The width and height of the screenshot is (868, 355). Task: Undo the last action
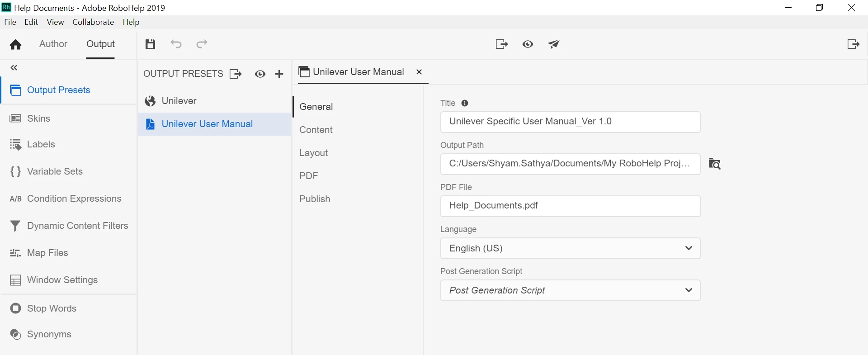[x=176, y=44]
